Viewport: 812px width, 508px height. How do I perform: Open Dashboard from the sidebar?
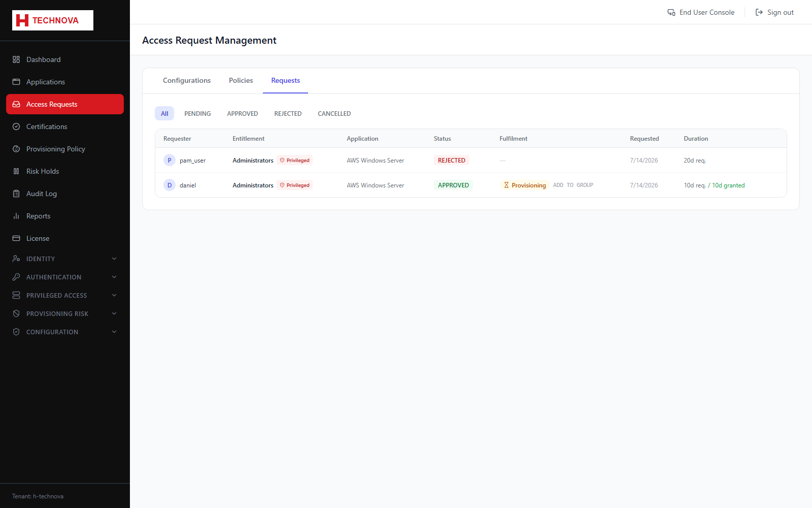click(x=65, y=59)
